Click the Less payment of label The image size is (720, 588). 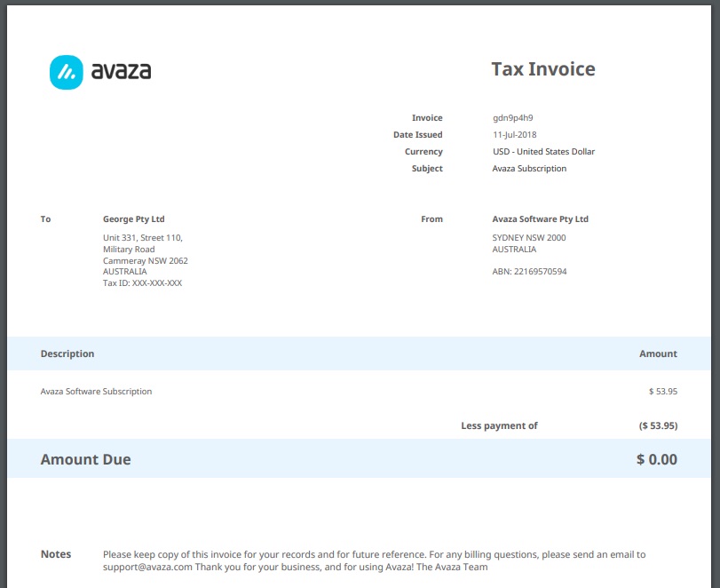(x=499, y=425)
